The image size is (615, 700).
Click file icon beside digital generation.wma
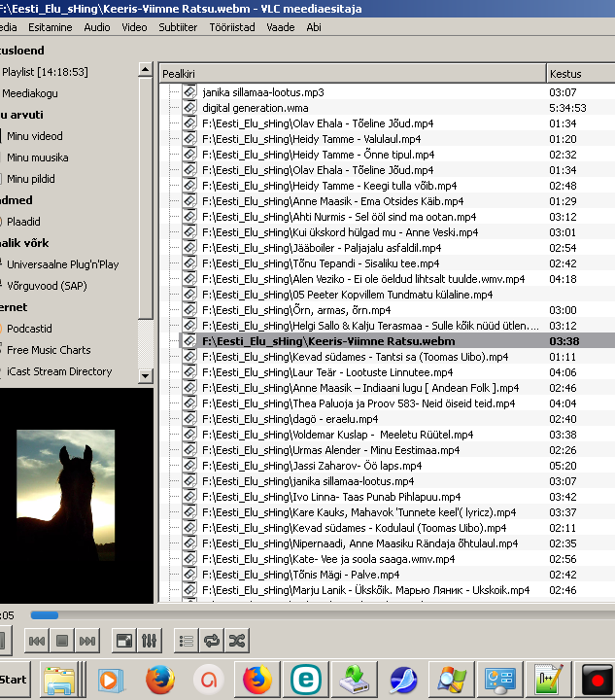(190, 108)
